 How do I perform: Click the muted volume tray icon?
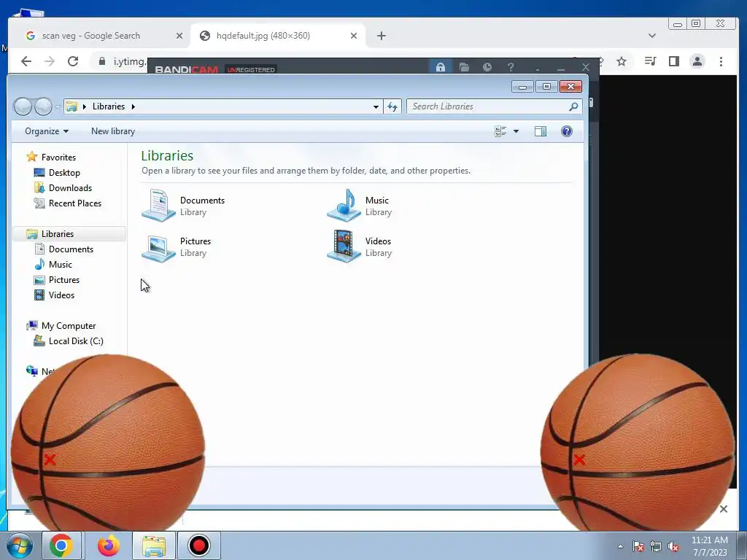click(673, 547)
